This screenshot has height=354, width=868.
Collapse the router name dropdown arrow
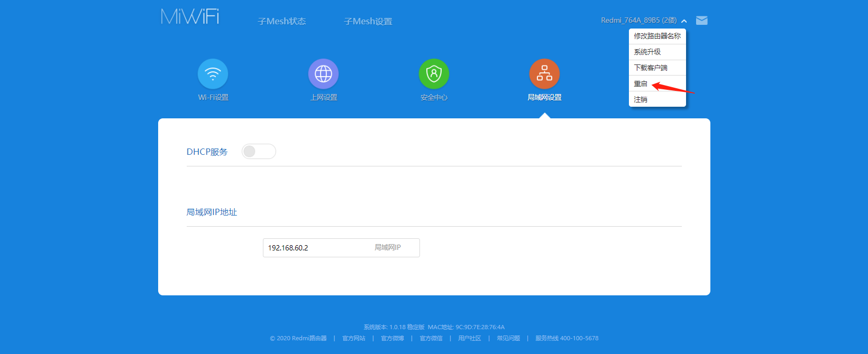tap(684, 21)
